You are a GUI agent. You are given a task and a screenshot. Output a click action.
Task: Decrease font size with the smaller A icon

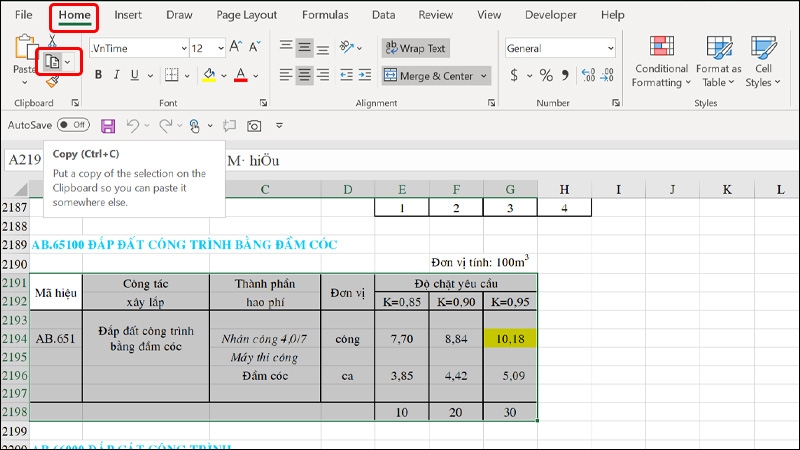tap(255, 47)
